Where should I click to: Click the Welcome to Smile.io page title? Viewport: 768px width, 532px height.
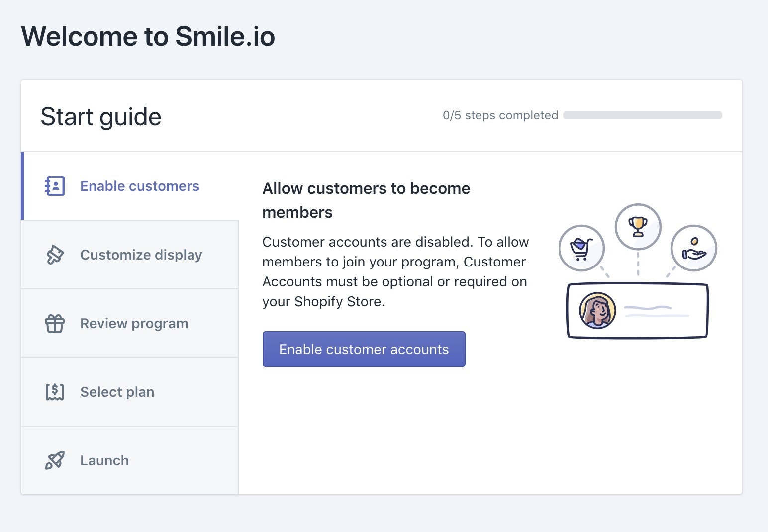click(148, 36)
